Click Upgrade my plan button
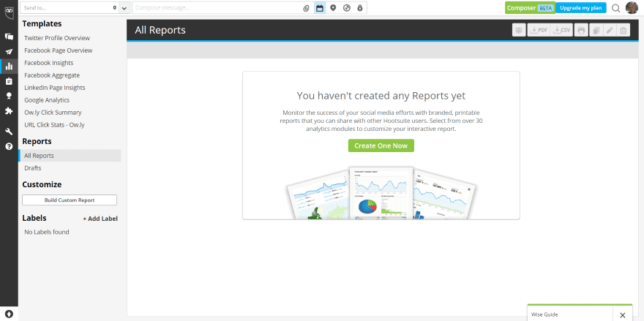 pos(581,8)
